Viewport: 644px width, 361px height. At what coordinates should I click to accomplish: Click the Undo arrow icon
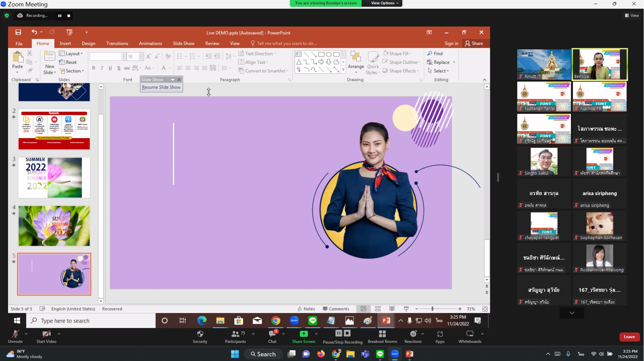(34, 32)
